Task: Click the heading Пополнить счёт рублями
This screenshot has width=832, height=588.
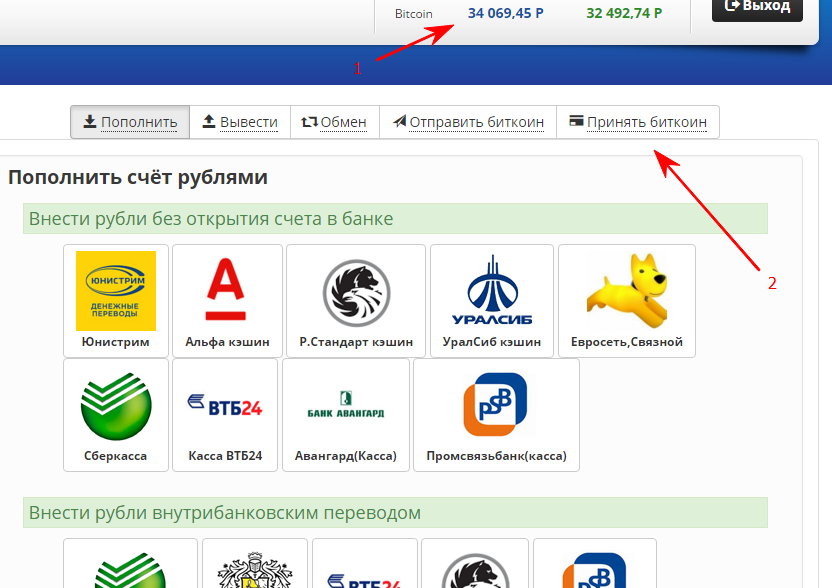Action: click(138, 177)
